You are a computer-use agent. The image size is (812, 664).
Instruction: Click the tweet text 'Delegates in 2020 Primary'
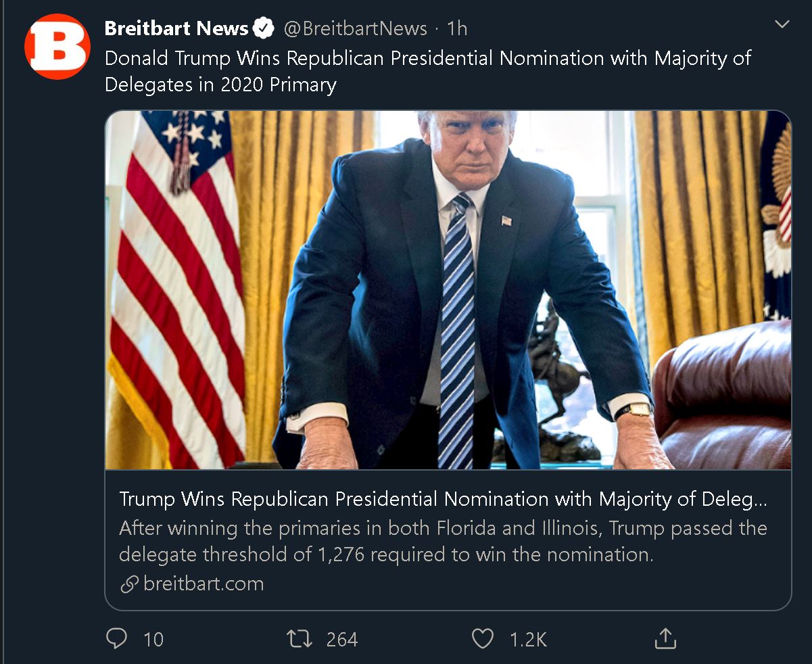(220, 85)
